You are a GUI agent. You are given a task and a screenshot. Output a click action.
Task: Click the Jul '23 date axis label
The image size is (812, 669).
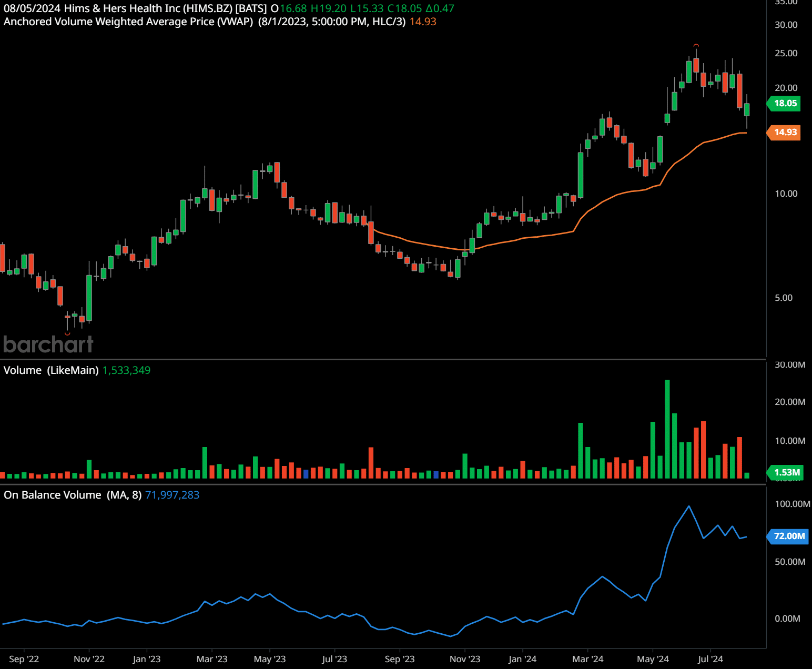[x=334, y=659]
